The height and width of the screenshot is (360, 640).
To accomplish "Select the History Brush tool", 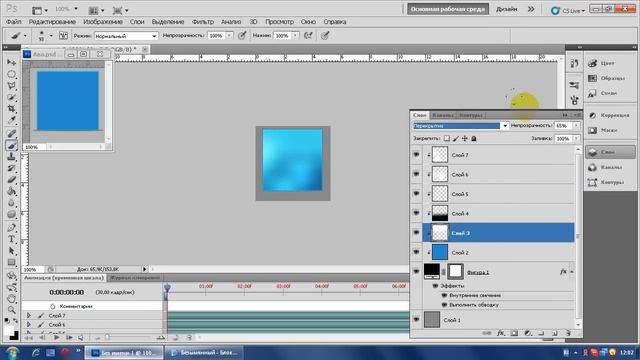I will (x=11, y=168).
